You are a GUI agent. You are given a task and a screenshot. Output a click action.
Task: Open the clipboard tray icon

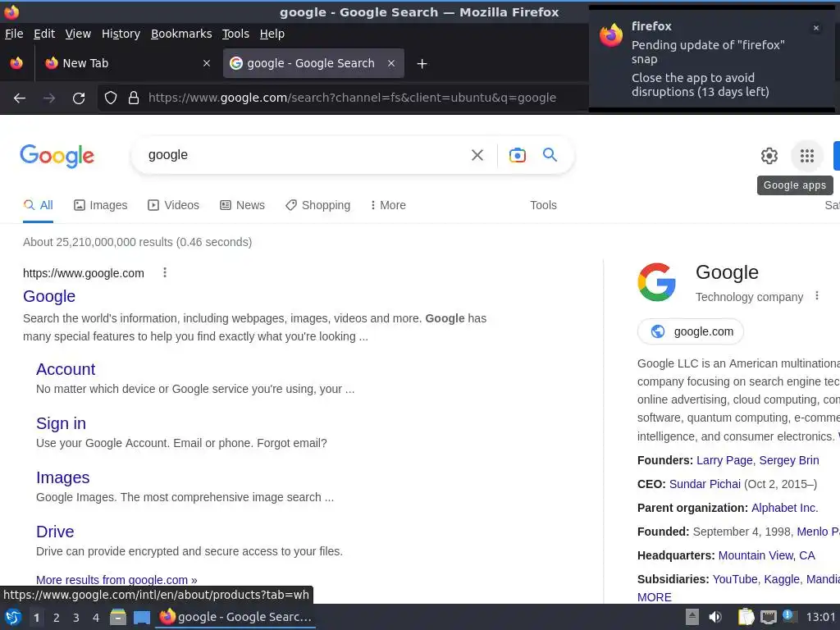746,617
